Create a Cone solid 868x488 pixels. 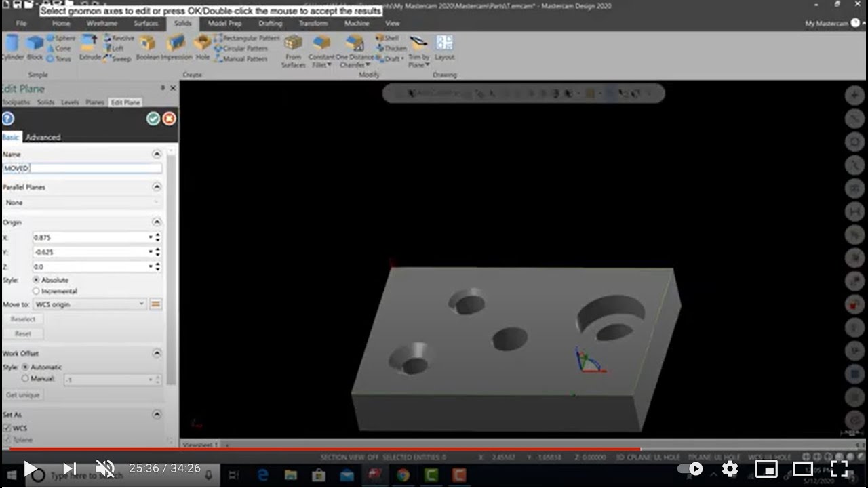pyautogui.click(x=58, y=49)
